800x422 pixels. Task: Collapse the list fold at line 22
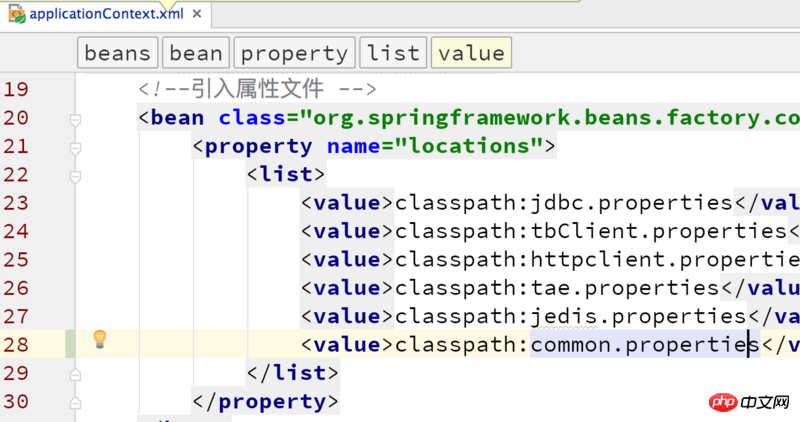[x=76, y=177]
